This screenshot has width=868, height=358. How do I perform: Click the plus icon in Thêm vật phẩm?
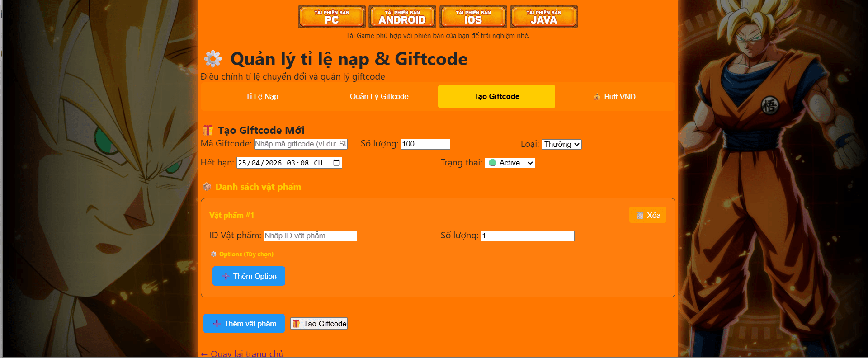[x=217, y=324]
